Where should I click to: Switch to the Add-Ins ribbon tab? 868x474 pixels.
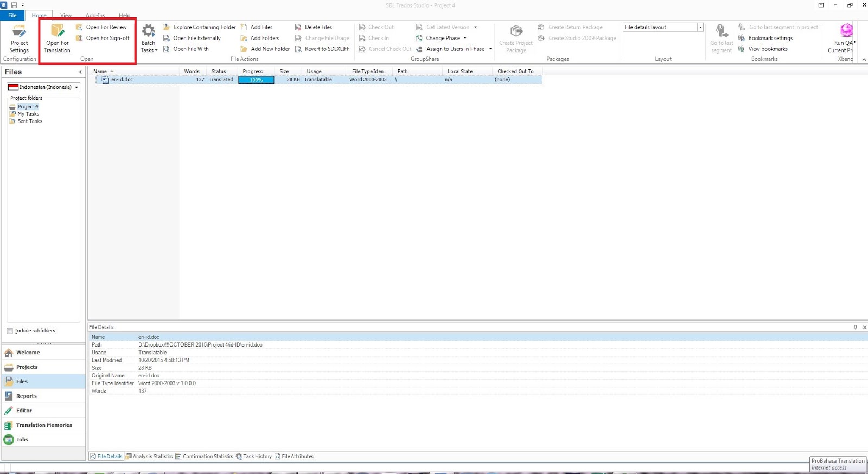95,15
